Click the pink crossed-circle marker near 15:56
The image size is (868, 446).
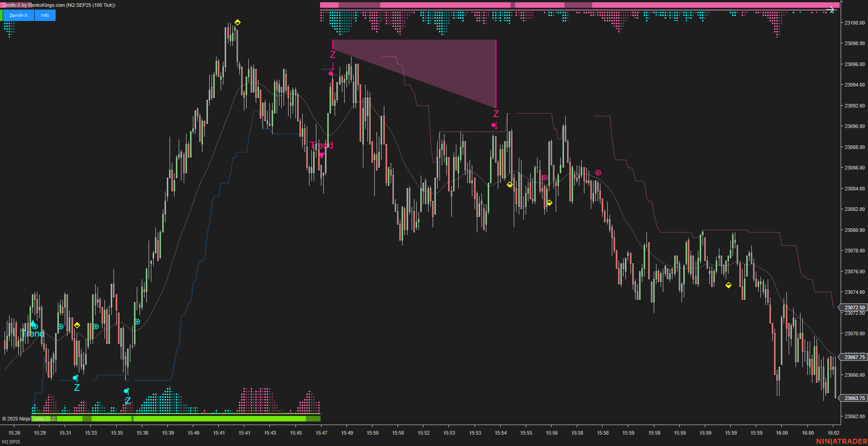coord(544,177)
